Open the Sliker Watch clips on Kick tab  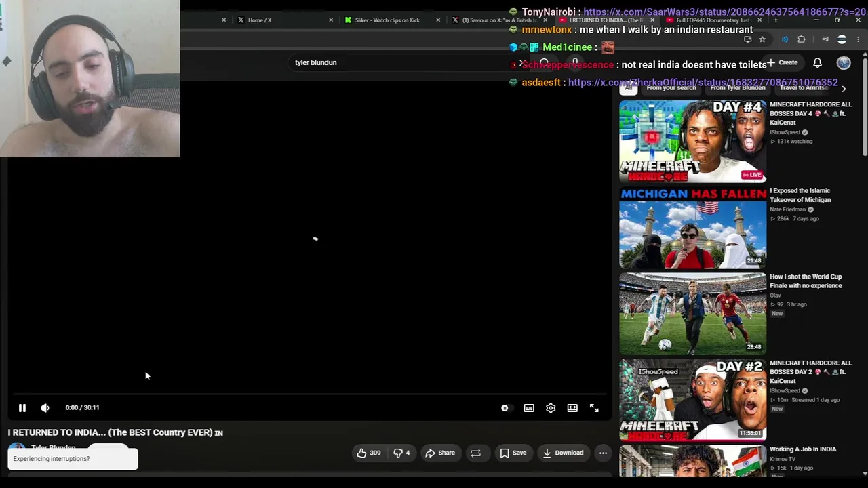pyautogui.click(x=387, y=20)
